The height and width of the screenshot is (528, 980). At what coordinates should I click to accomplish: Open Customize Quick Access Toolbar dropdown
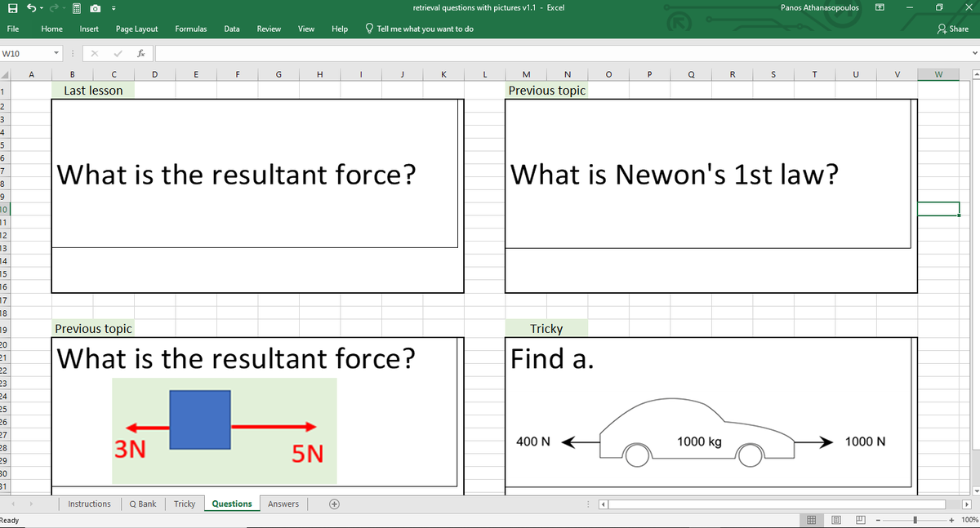click(x=114, y=8)
